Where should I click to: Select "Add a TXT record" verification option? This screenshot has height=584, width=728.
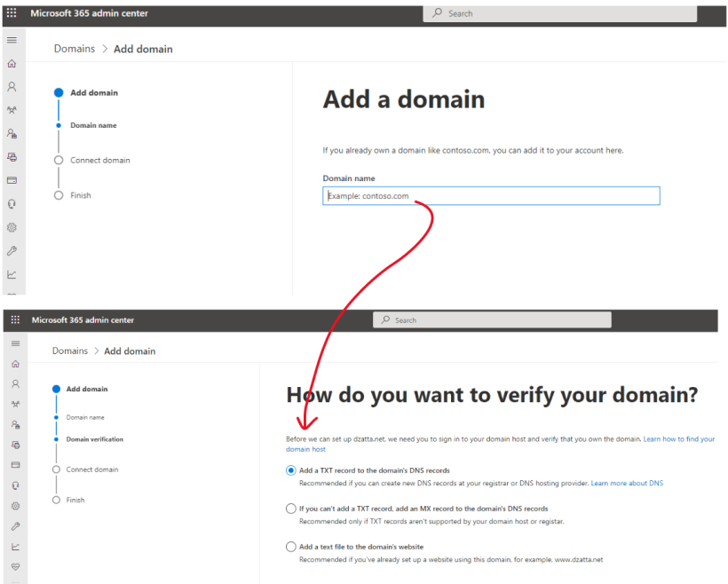(290, 470)
